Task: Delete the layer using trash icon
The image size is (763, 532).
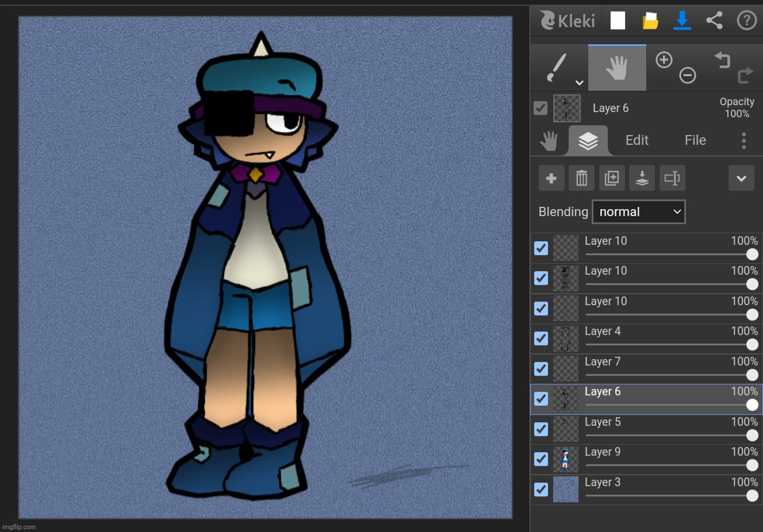Action: click(x=581, y=178)
